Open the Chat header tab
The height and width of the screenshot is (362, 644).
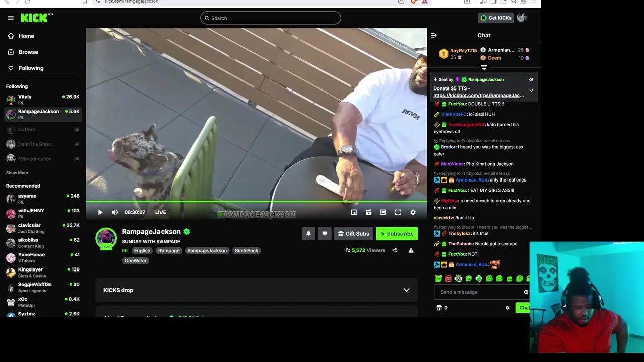pos(484,35)
